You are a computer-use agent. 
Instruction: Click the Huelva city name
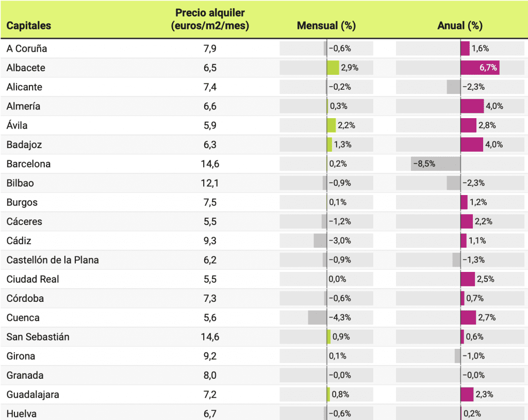(22, 413)
